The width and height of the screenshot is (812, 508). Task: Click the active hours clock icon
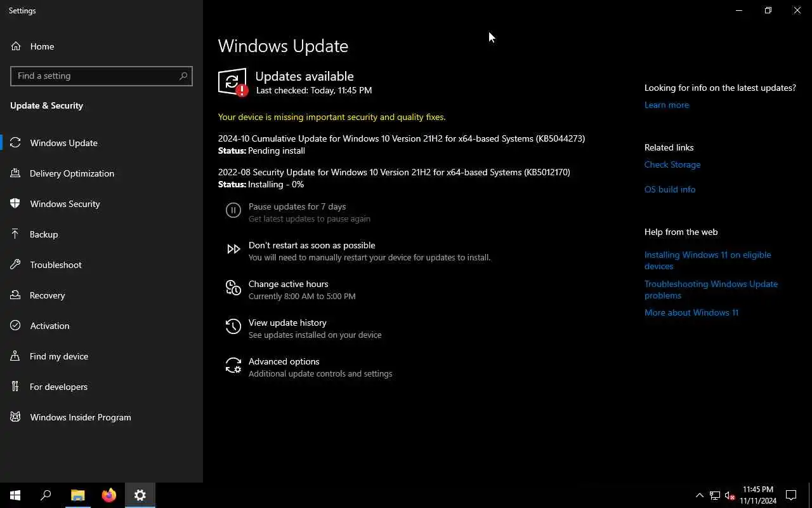coord(233,288)
